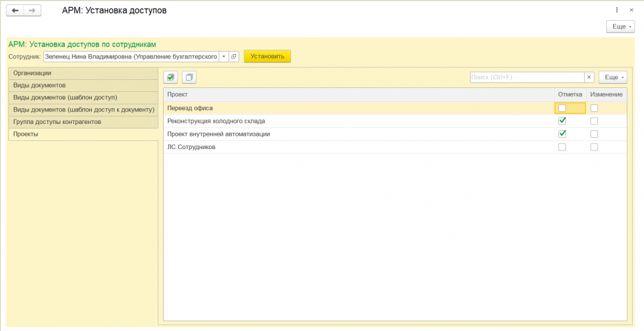Go forward with the right arrow button
644x331 pixels.
tap(33, 10)
